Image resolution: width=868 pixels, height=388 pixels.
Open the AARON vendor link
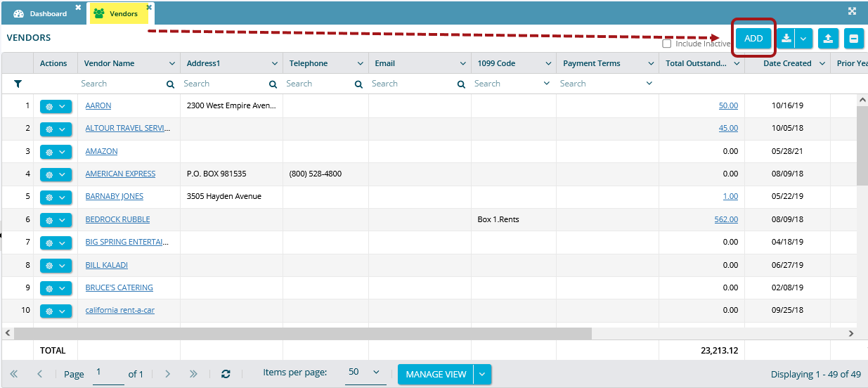[98, 105]
